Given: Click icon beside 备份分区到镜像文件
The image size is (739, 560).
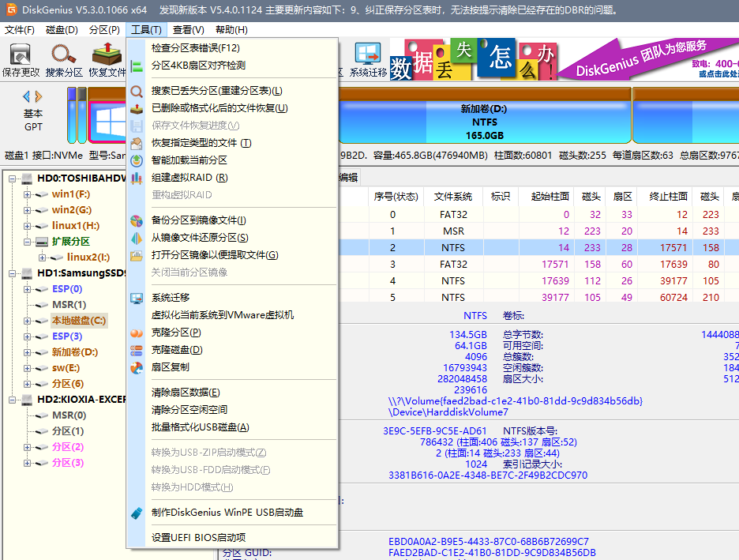Looking at the screenshot, I should [137, 220].
